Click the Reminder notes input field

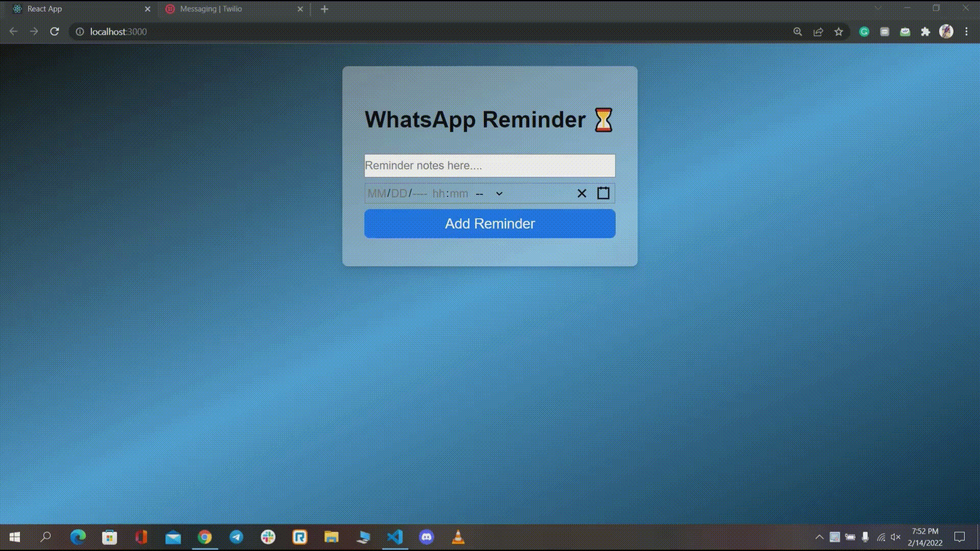[x=489, y=165]
